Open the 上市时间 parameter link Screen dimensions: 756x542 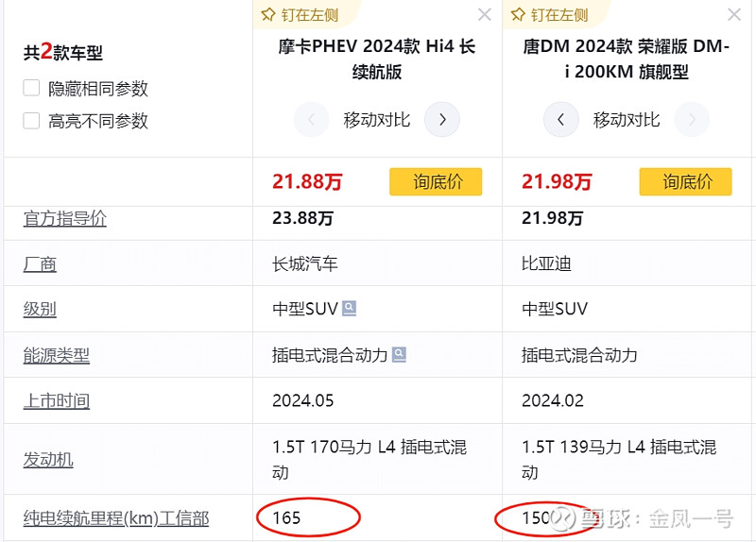tap(57, 401)
